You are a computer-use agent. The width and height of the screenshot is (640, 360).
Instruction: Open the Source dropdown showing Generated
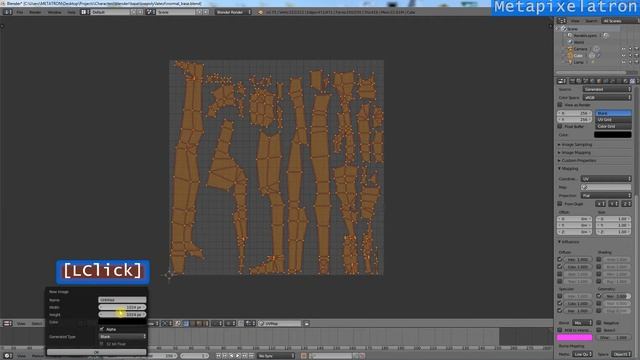pos(607,89)
